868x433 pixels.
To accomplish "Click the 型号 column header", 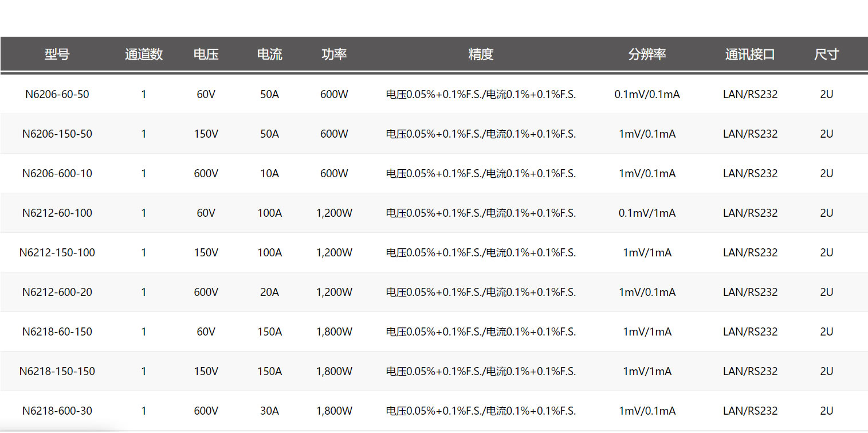I will click(x=57, y=54).
